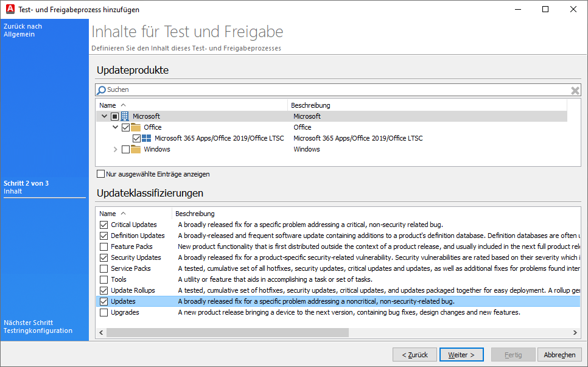Image resolution: width=588 pixels, height=367 pixels.
Task: Enable the Feature Packs classification
Action: click(x=103, y=246)
